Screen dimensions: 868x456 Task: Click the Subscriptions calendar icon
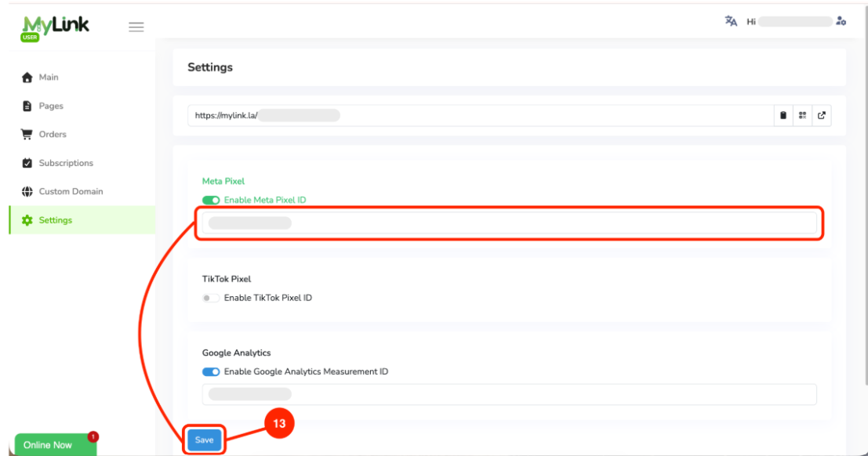click(27, 163)
